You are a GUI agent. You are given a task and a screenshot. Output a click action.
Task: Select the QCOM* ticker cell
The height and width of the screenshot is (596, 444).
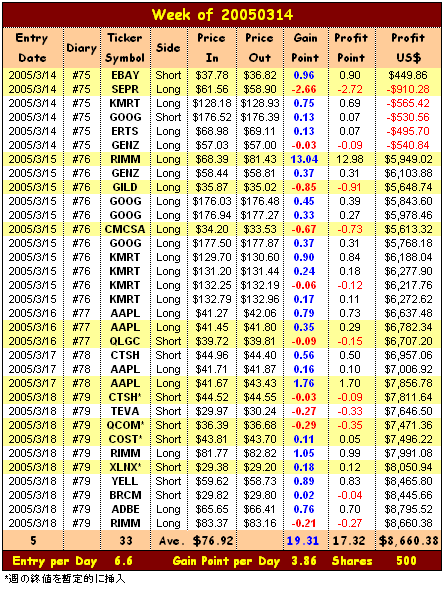pyautogui.click(x=125, y=425)
